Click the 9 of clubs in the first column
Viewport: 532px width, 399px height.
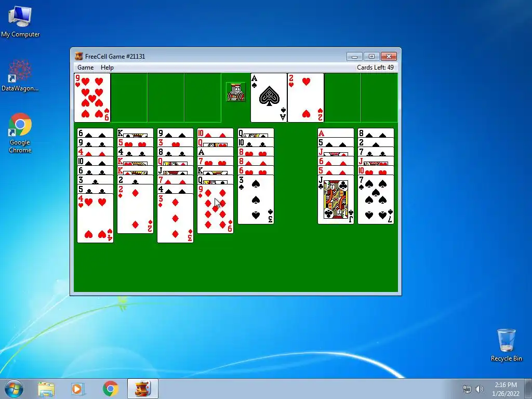point(96,142)
